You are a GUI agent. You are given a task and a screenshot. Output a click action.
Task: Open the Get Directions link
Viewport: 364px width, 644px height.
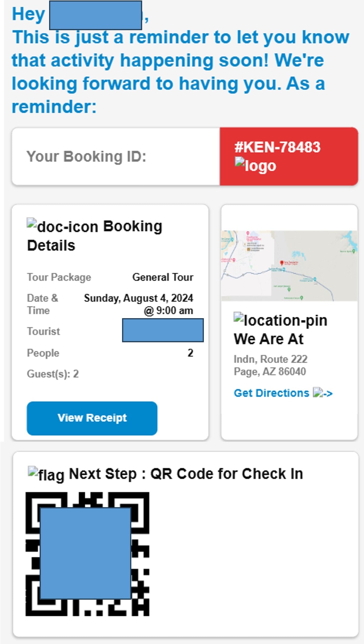click(271, 393)
